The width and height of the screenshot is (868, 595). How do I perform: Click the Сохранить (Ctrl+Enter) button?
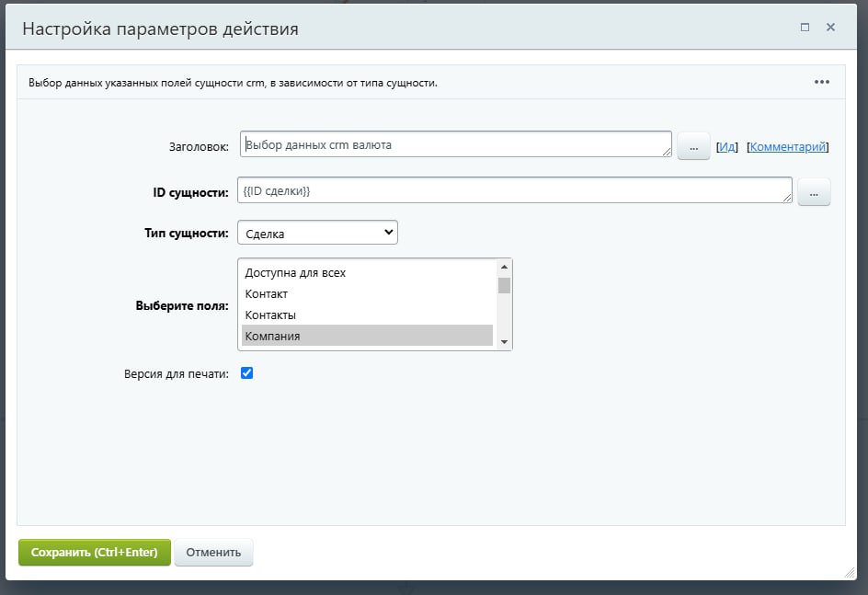click(94, 553)
